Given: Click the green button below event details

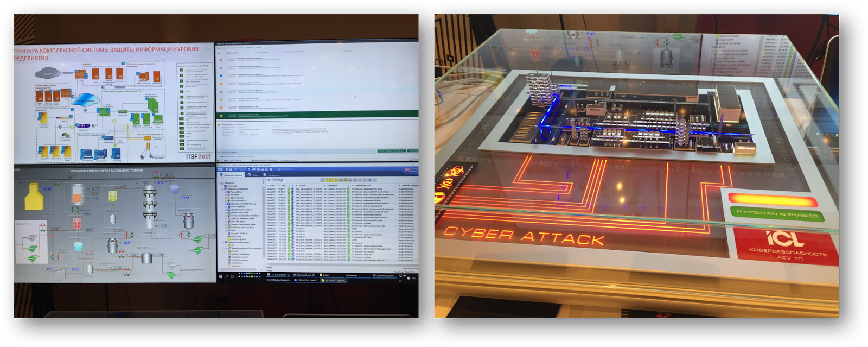Looking at the screenshot, I should click(x=391, y=151).
